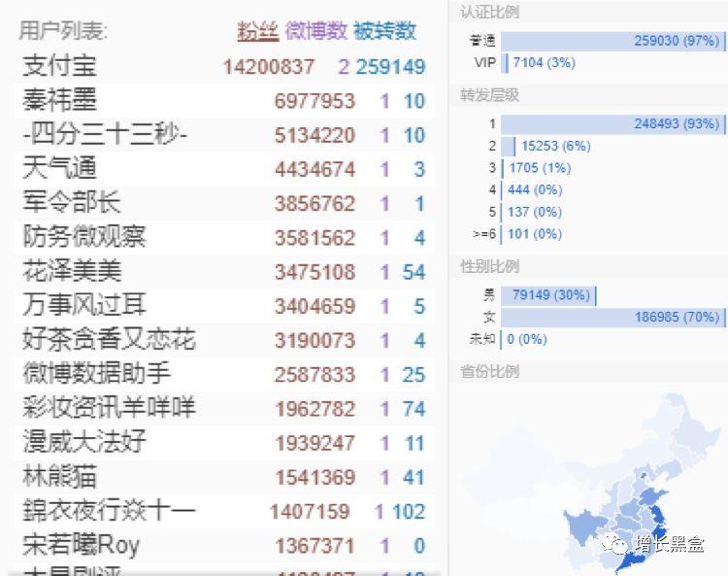Click repost count 74 for 彩妆资讯羊咩咩
The height and width of the screenshot is (576, 728).
click(414, 409)
